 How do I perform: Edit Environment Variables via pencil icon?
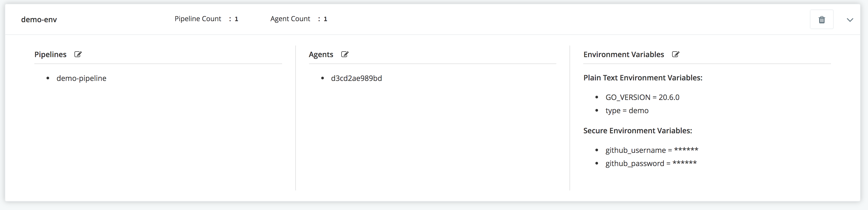676,54
